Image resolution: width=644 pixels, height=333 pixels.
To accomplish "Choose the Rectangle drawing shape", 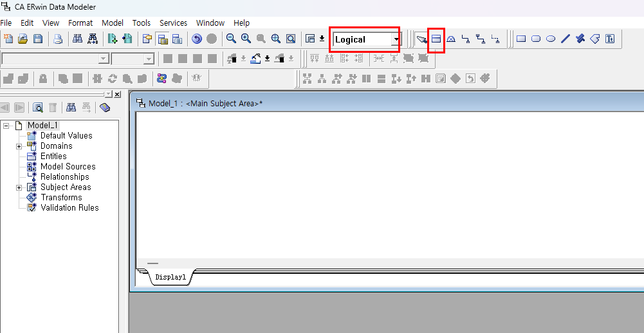I will (x=521, y=39).
